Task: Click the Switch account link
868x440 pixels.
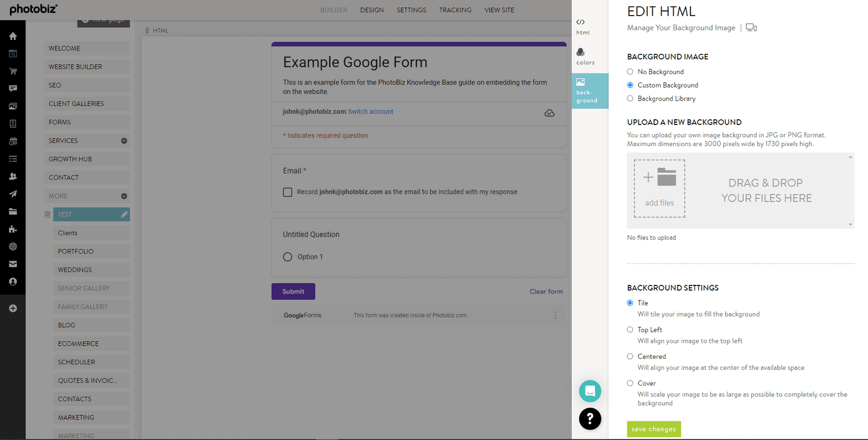Action: click(370, 111)
